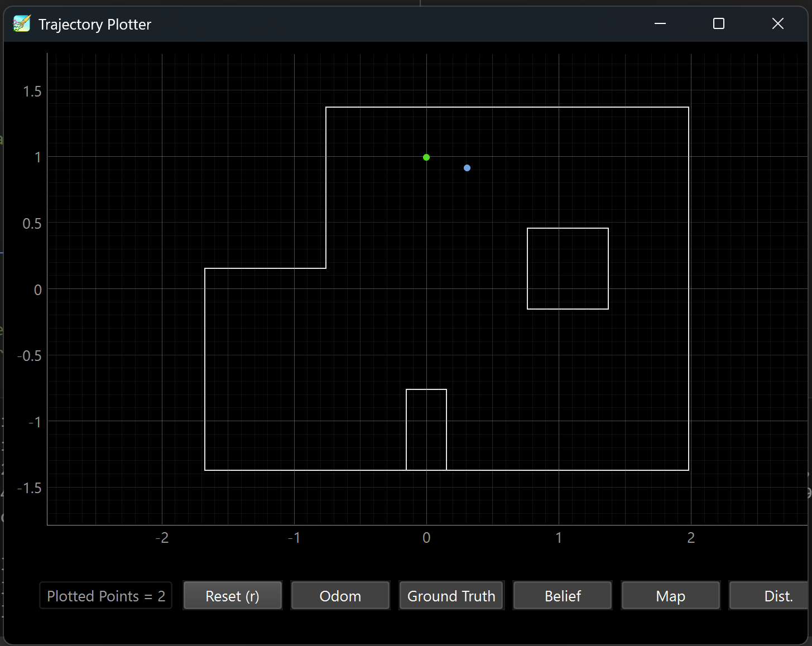
Task: Click the window title text Trajectory Plotter
Action: (95, 25)
